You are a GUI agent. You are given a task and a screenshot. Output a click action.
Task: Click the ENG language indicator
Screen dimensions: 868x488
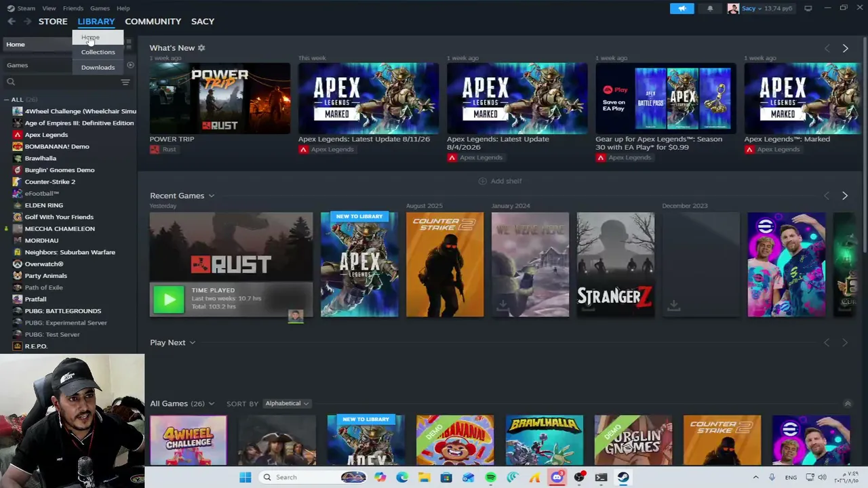(791, 478)
